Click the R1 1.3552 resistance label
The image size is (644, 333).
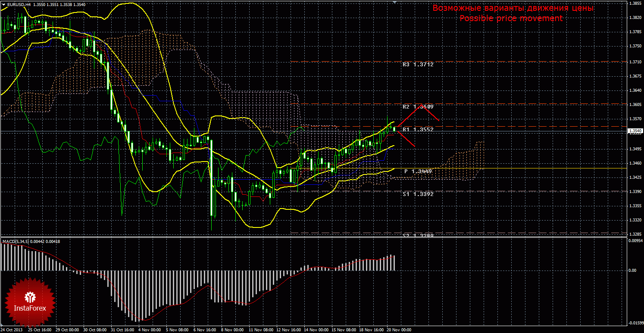[418, 129]
